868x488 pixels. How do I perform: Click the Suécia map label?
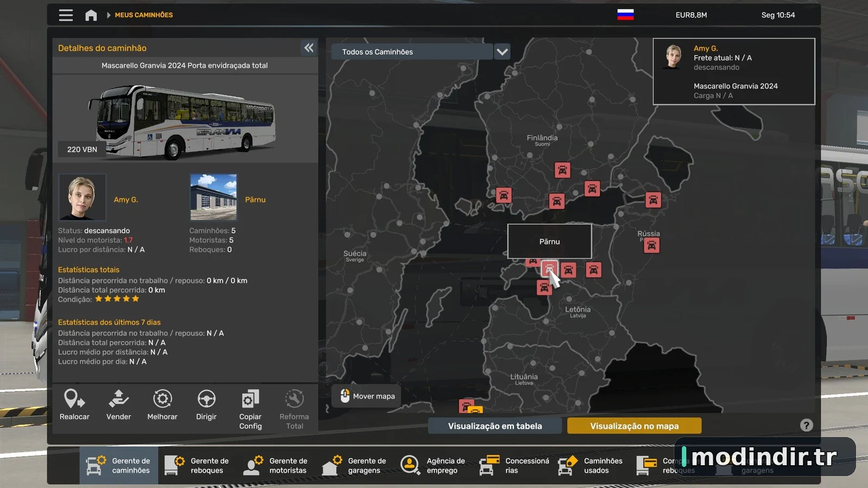[x=355, y=255]
